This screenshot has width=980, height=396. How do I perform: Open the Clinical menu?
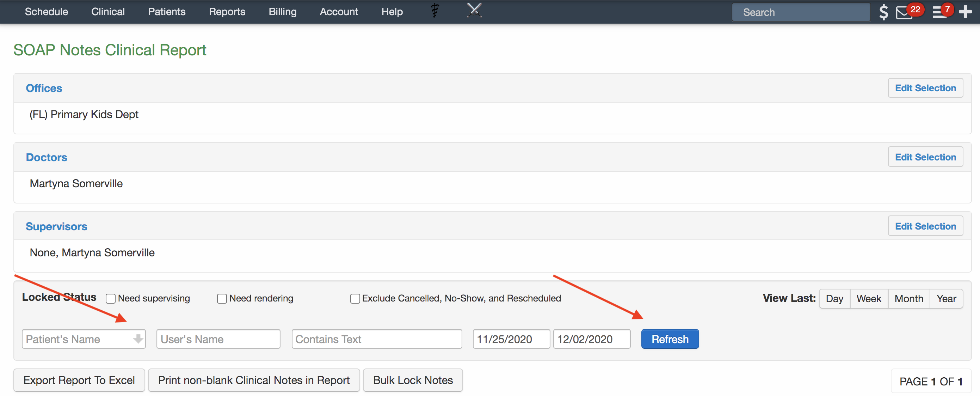coord(108,12)
